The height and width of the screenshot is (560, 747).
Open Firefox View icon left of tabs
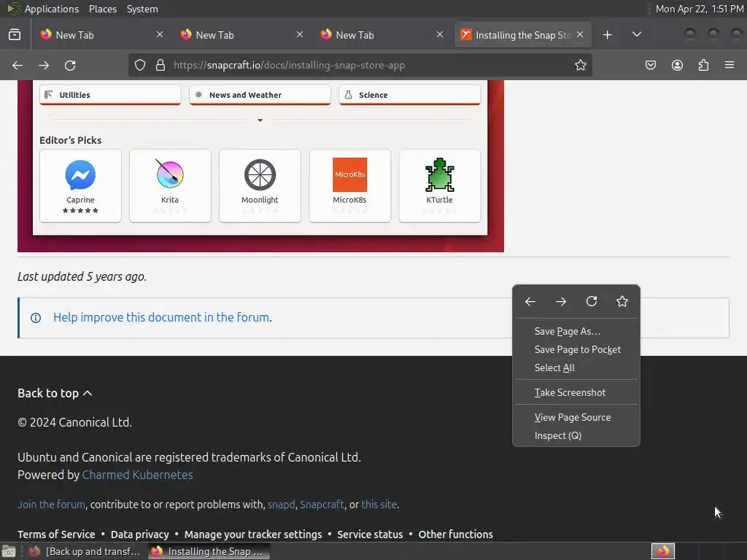(x=15, y=35)
